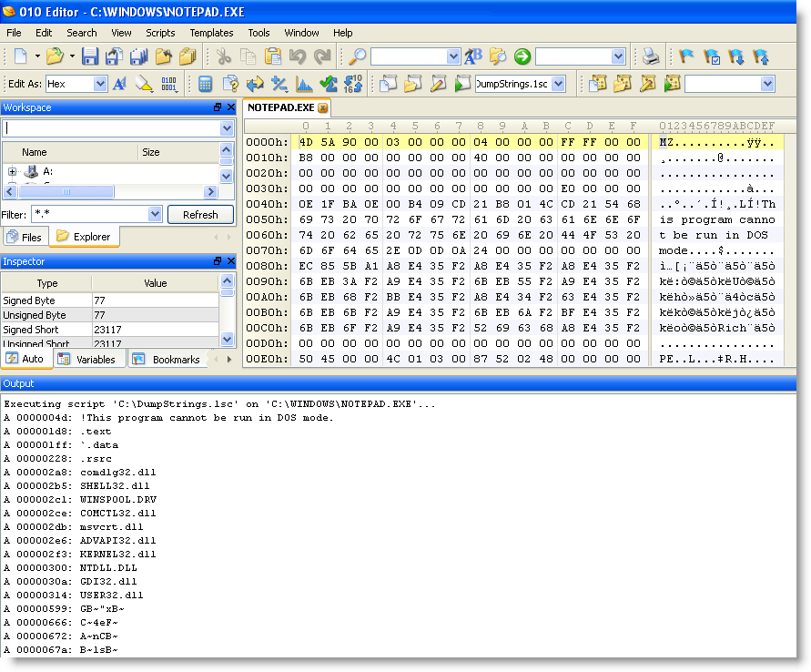Switch to the Files tab
The image size is (811, 672).
(x=25, y=237)
